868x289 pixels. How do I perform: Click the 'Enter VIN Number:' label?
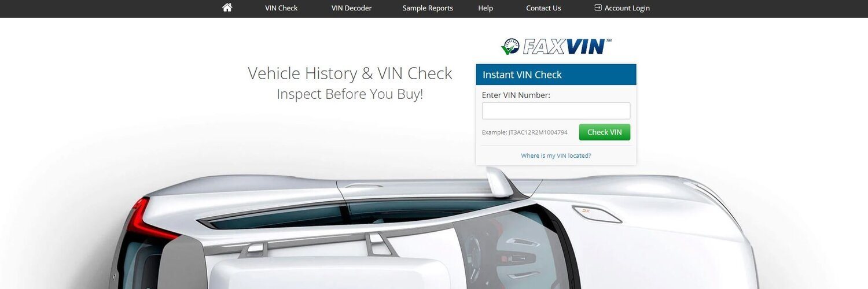pos(516,95)
